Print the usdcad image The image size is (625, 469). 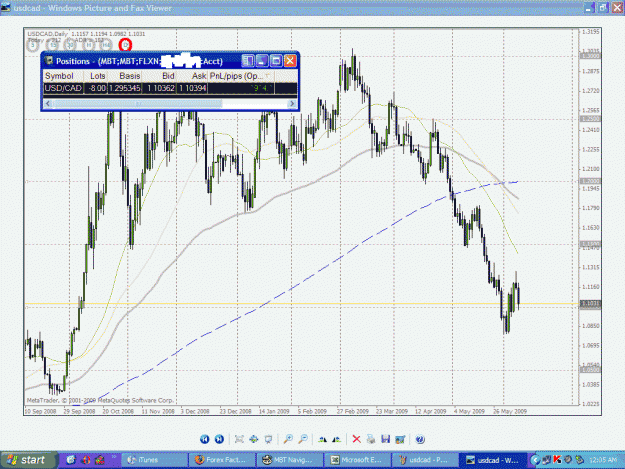[371, 439]
